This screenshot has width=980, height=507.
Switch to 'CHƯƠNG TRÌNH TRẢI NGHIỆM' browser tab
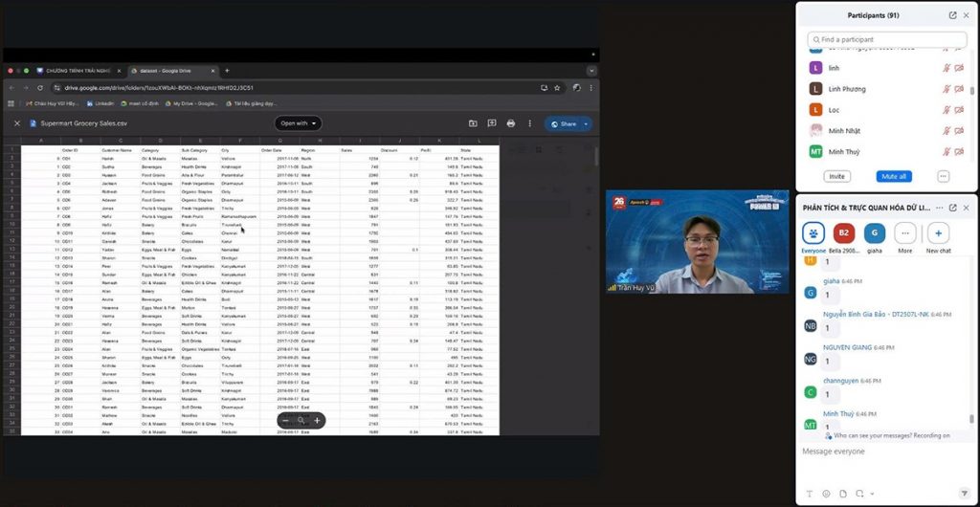click(x=78, y=71)
